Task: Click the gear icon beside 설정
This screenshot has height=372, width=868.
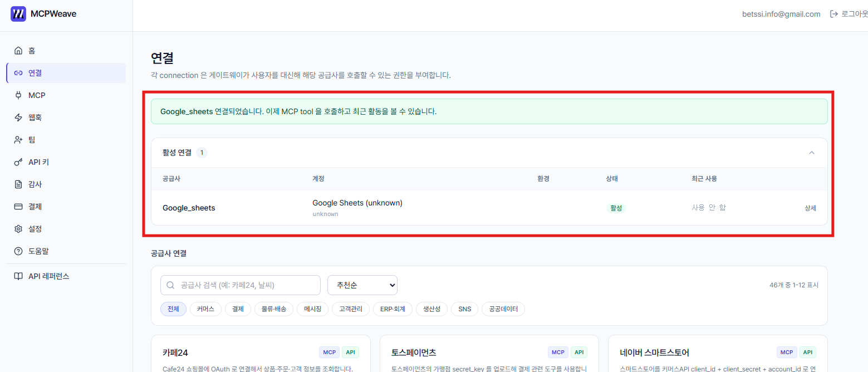Action: (x=18, y=229)
